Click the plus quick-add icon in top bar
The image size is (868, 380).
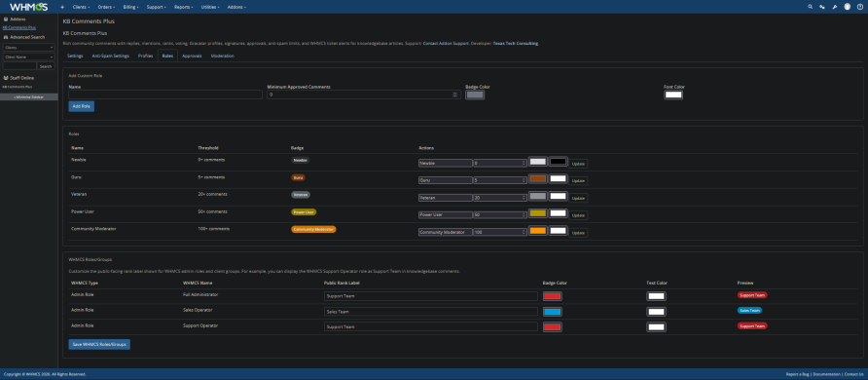pyautogui.click(x=62, y=7)
